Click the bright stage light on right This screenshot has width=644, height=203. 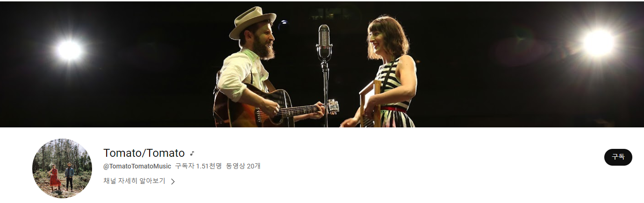coord(598,43)
